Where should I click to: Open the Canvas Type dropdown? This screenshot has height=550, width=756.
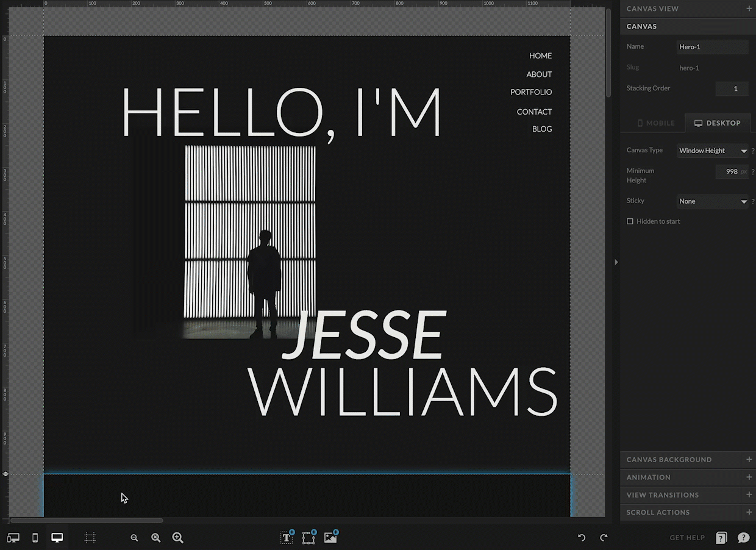pos(712,151)
